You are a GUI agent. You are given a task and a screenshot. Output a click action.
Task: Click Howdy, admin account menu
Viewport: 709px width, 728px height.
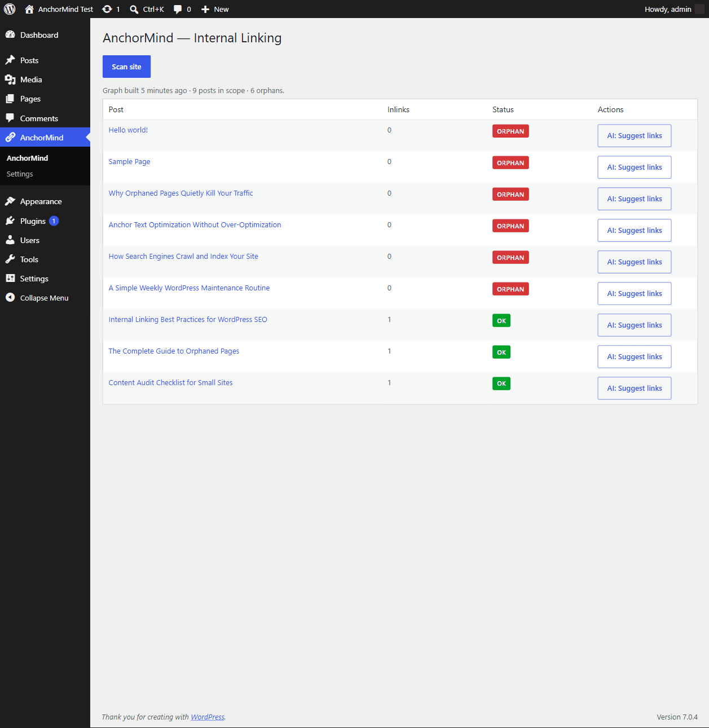pyautogui.click(x=675, y=9)
